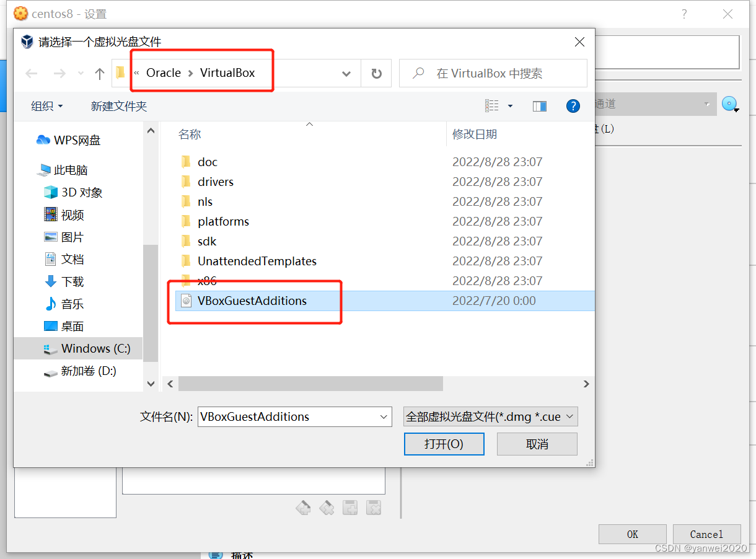Screen dimensions: 756x559
Task: Click OK in centos8 settings window
Action: [x=632, y=534]
